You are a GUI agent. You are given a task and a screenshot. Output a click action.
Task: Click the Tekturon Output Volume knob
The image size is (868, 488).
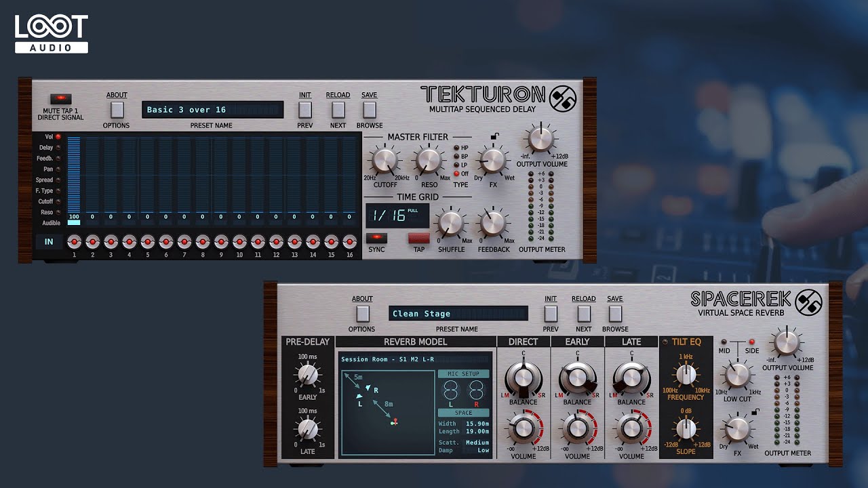click(540, 138)
